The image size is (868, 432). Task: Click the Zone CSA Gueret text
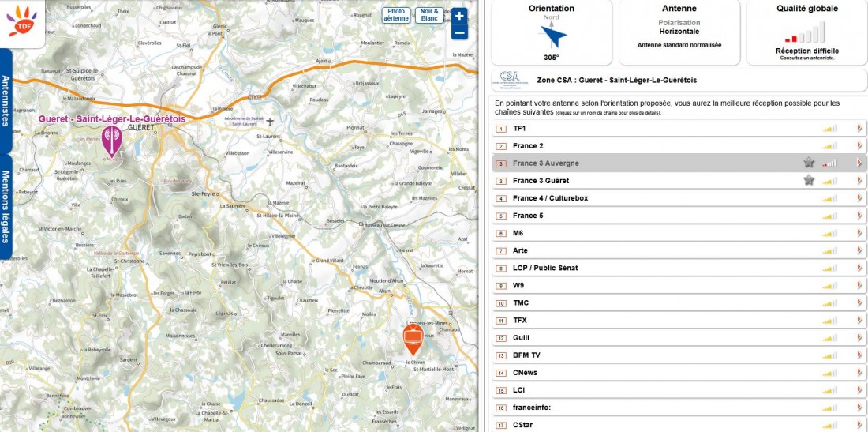coord(617,81)
